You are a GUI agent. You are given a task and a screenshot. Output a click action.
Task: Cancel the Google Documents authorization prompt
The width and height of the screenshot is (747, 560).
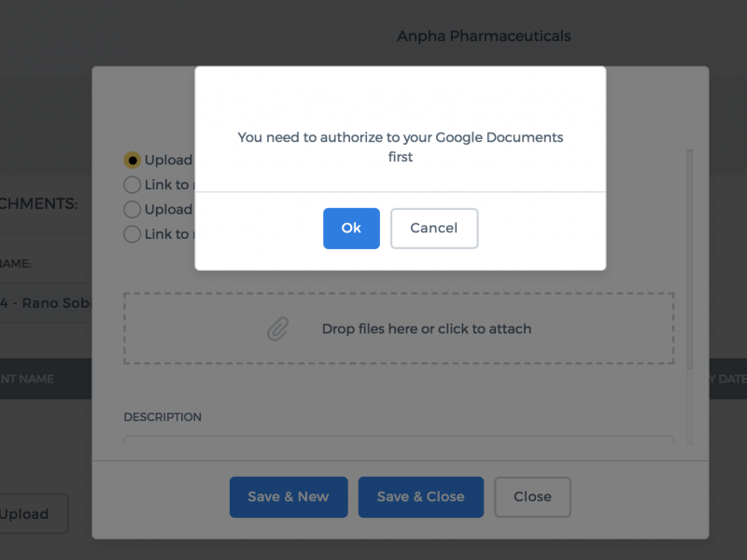pyautogui.click(x=434, y=228)
